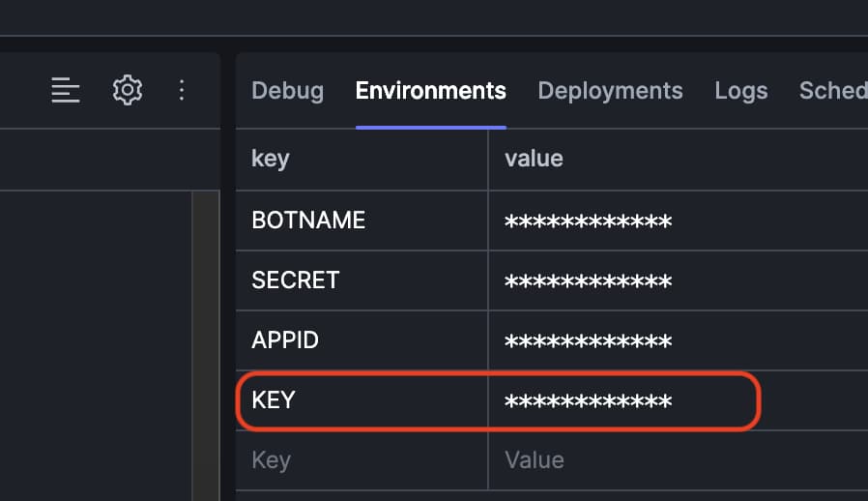Click the masked value for SECRET

[588, 281]
